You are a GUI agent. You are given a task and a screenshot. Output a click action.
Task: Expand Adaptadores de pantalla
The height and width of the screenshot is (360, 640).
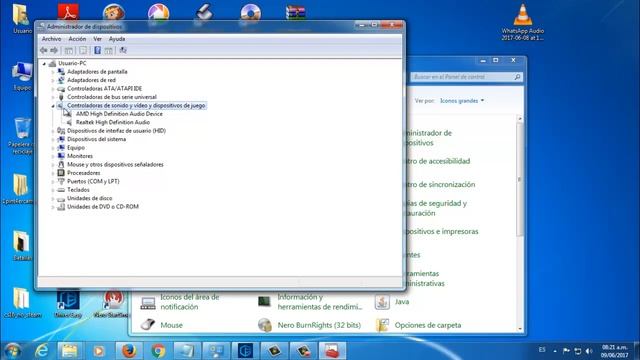(x=53, y=72)
